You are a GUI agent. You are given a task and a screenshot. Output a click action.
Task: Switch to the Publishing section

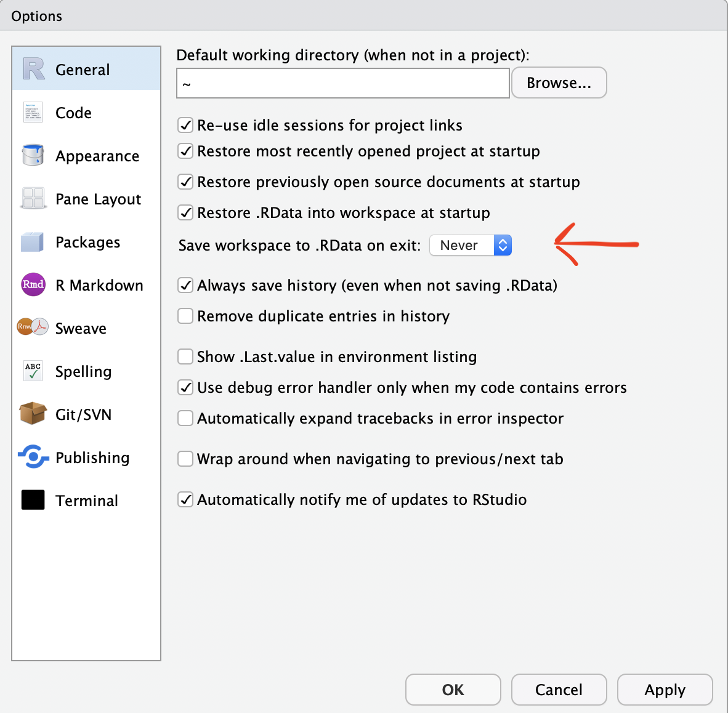(92, 457)
